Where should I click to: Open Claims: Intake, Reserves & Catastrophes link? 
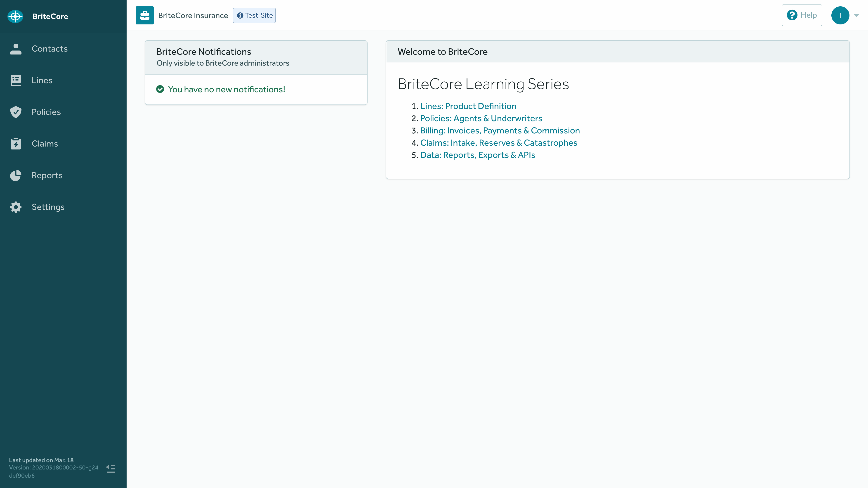(x=498, y=143)
